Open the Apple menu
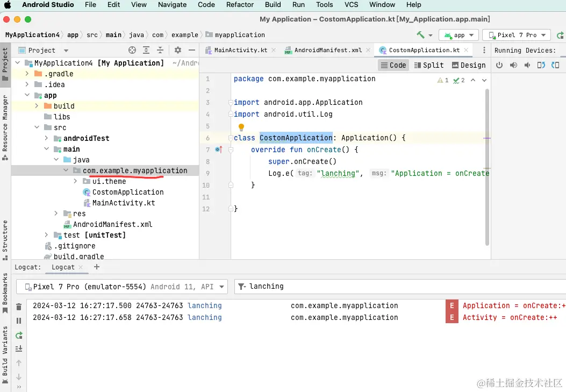Viewport: 566px width, 392px height. (7, 5)
